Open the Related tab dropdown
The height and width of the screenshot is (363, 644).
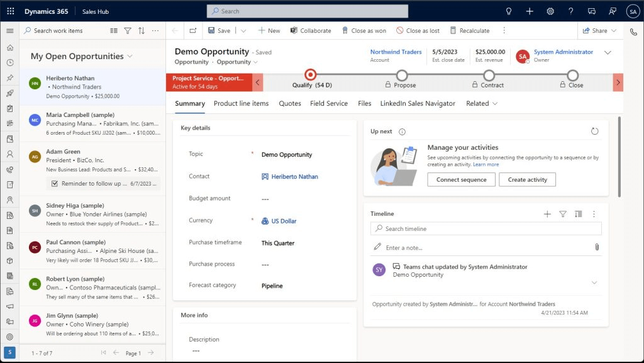pyautogui.click(x=482, y=103)
